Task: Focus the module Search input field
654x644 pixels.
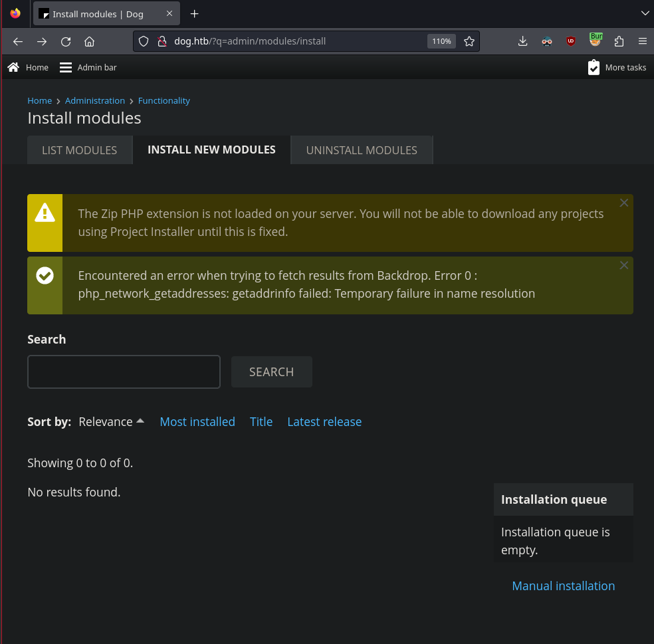Action: (124, 372)
